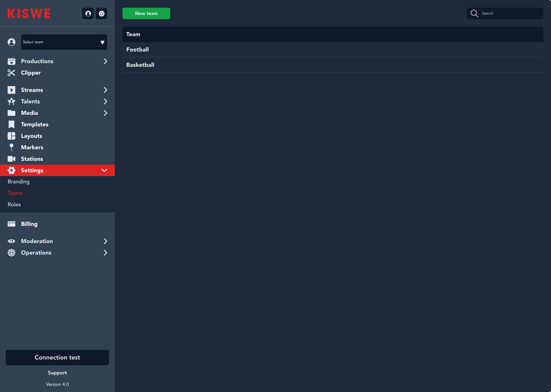Open the Support link
The image size is (551, 392).
pyautogui.click(x=57, y=373)
